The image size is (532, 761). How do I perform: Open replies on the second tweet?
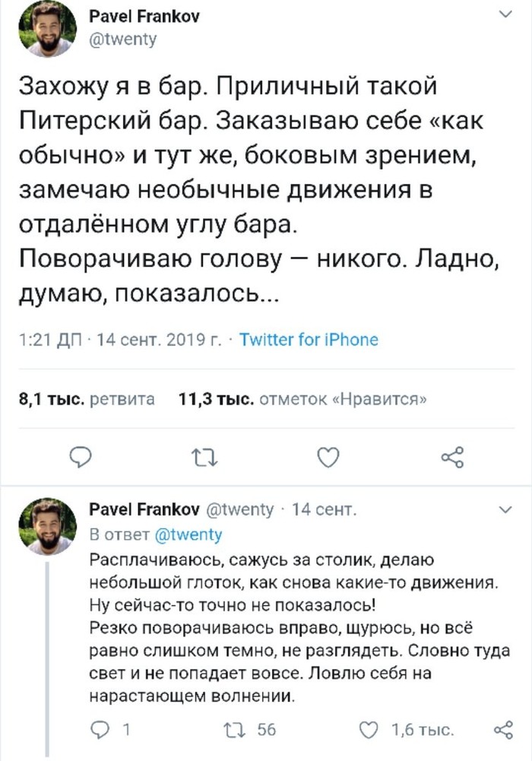[x=100, y=731]
